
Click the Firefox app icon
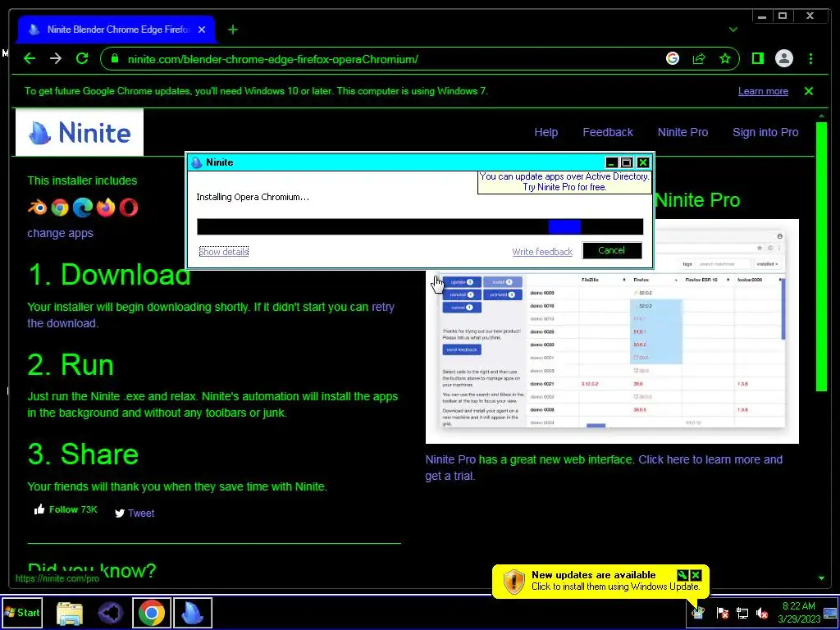point(106,208)
